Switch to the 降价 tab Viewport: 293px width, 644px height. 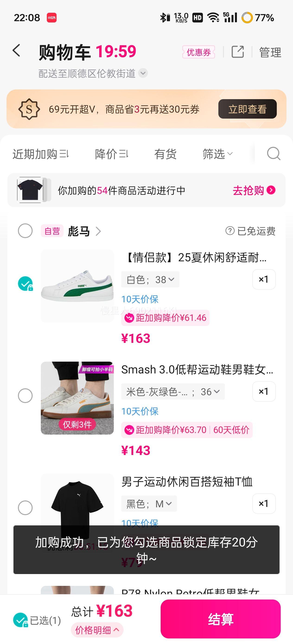(x=111, y=154)
